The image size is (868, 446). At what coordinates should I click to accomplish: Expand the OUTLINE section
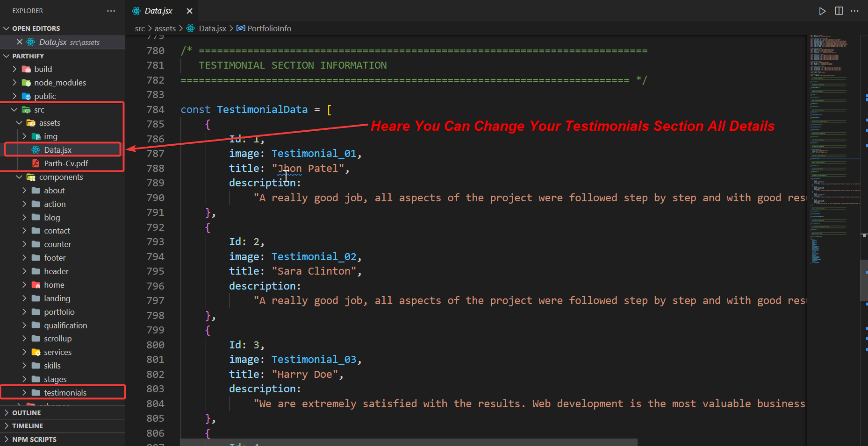(27, 413)
